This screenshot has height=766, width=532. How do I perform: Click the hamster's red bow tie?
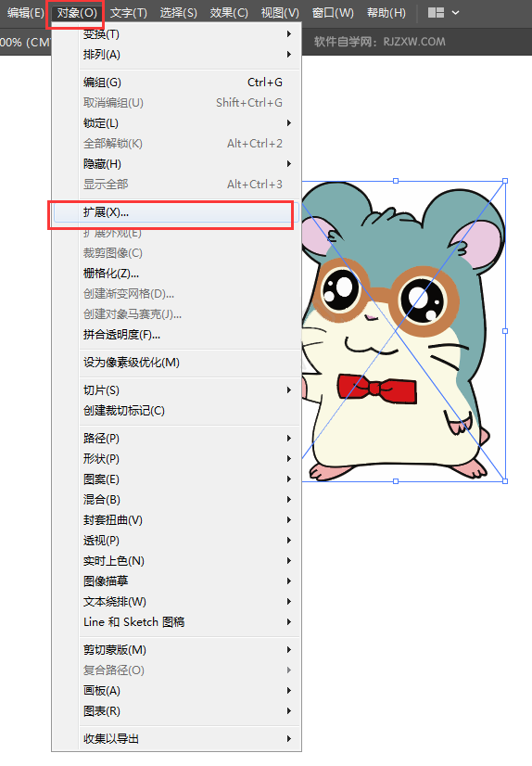pos(377,389)
